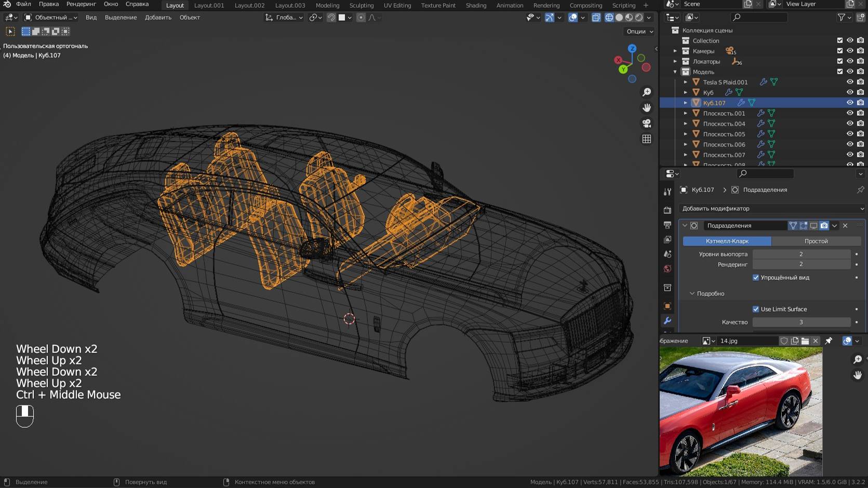Collapse Подробно section

tap(692, 293)
